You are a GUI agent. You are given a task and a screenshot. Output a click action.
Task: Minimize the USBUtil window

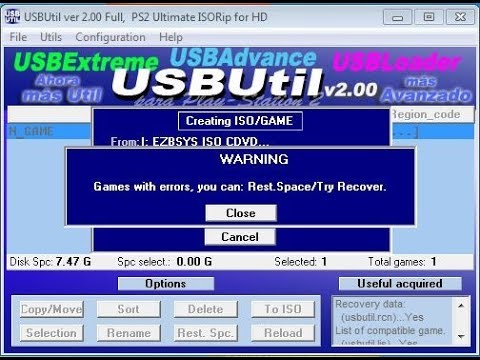[x=397, y=17]
